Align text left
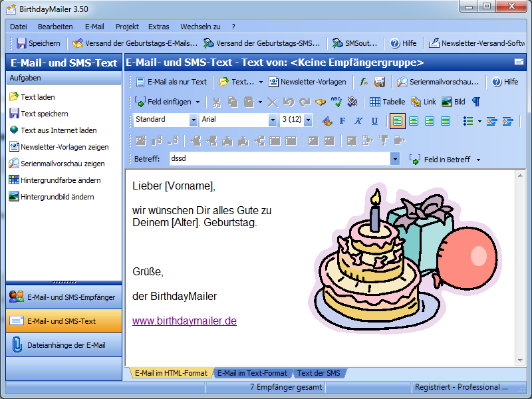 (397, 121)
